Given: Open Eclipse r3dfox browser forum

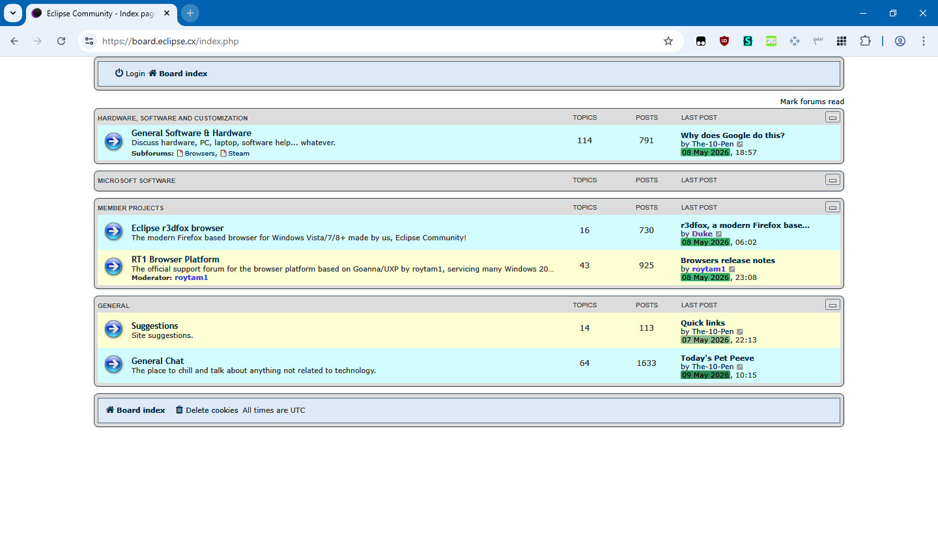Looking at the screenshot, I should pos(178,228).
